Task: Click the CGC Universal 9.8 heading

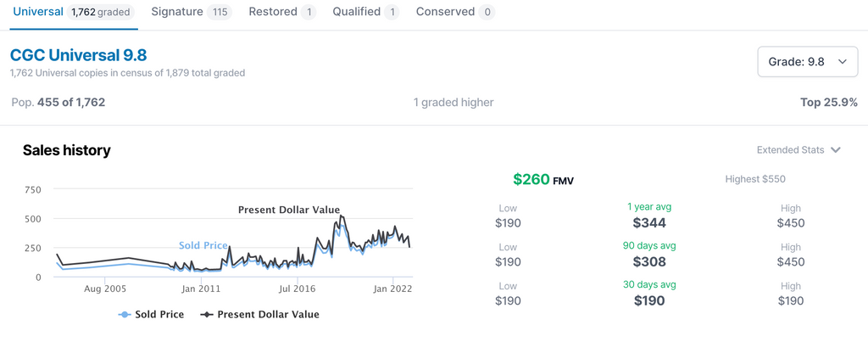Action: click(x=78, y=55)
